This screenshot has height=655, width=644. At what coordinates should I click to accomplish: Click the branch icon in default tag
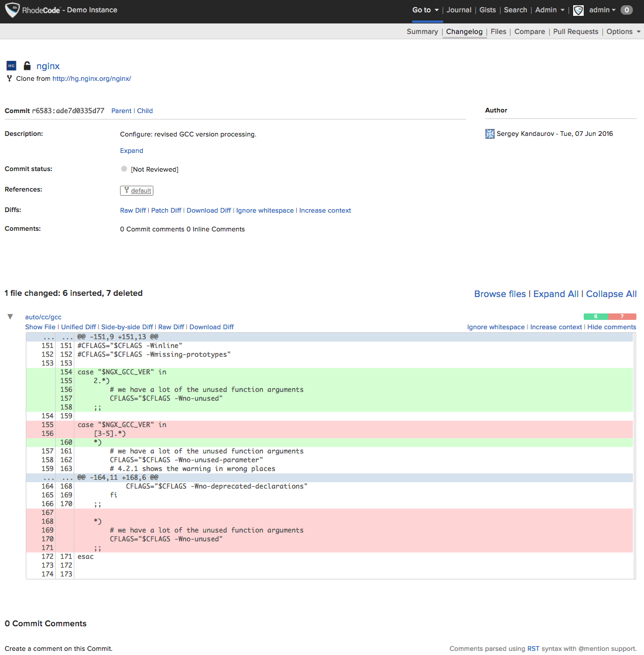(x=126, y=190)
